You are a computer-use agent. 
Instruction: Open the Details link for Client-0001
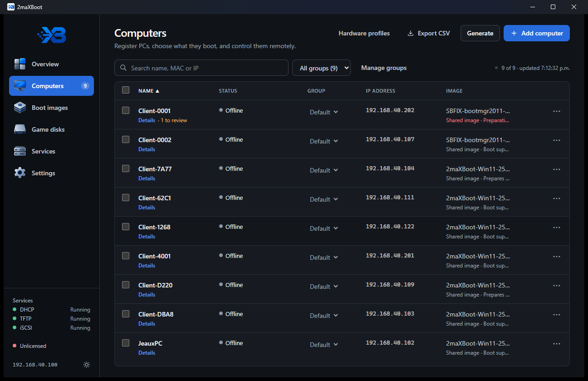[147, 120]
